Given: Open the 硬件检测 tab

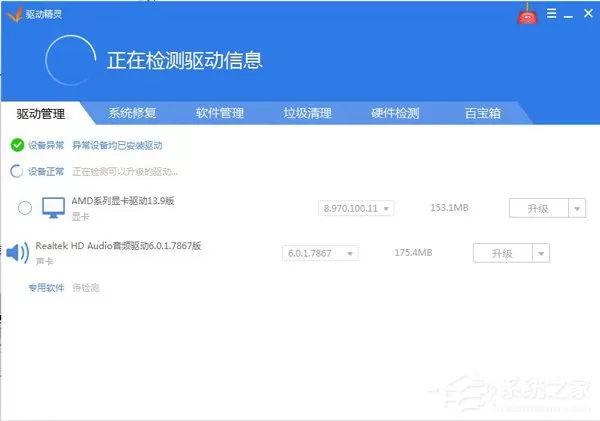Looking at the screenshot, I should coord(395,113).
